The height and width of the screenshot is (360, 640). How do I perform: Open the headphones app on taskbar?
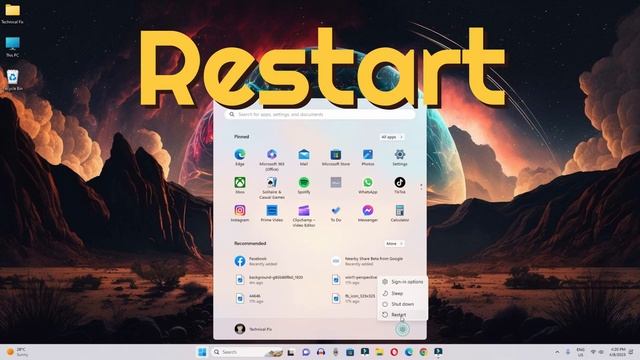(x=320, y=352)
